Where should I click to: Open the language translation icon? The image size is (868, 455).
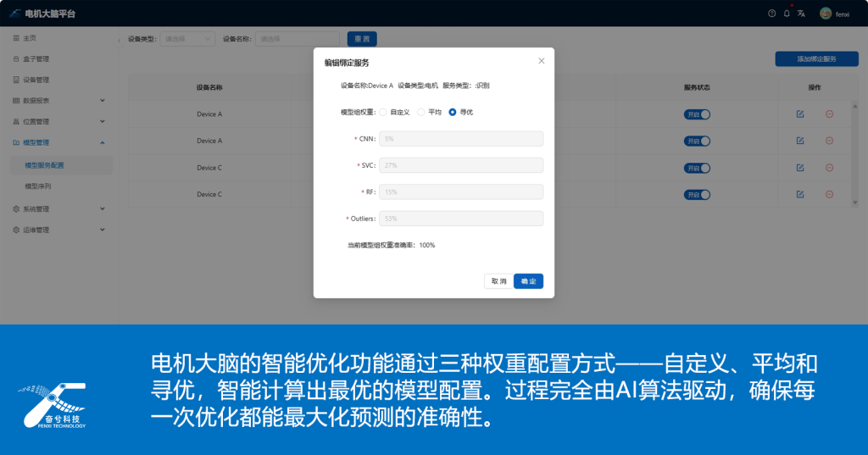click(801, 14)
